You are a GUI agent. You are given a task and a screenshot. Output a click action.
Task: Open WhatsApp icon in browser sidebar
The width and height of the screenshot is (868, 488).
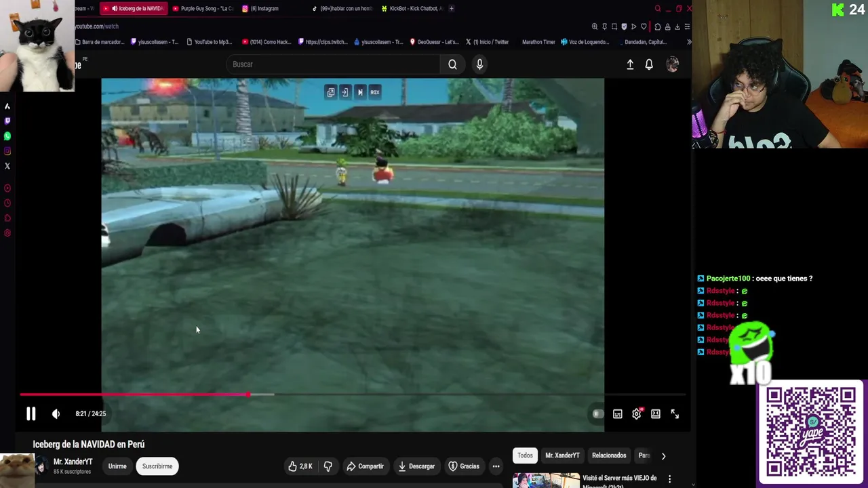pyautogui.click(x=7, y=136)
